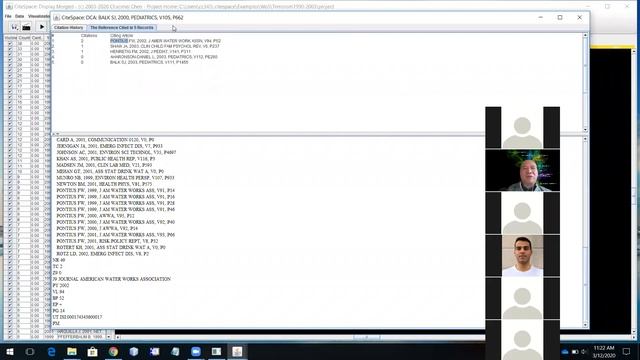
Task: Uncheck visible box for row with count 30
Action: 10,59
